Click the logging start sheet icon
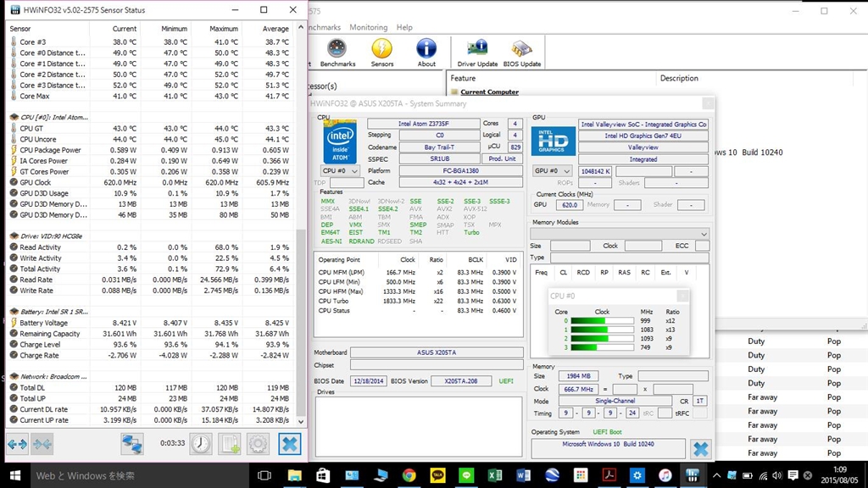The height and width of the screenshot is (488, 868). (230, 443)
